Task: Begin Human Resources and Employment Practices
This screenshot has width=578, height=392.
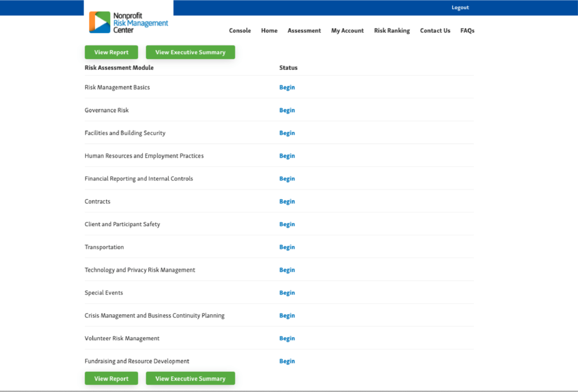Action: click(x=287, y=156)
